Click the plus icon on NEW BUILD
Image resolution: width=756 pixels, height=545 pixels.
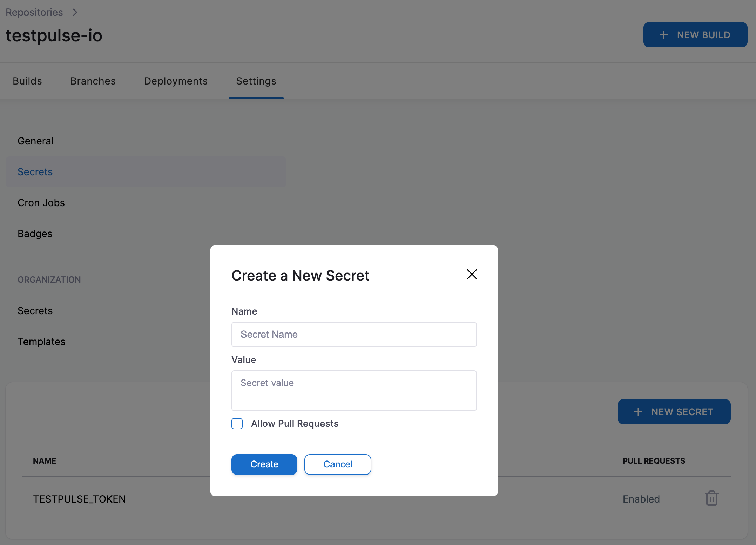[x=663, y=35]
